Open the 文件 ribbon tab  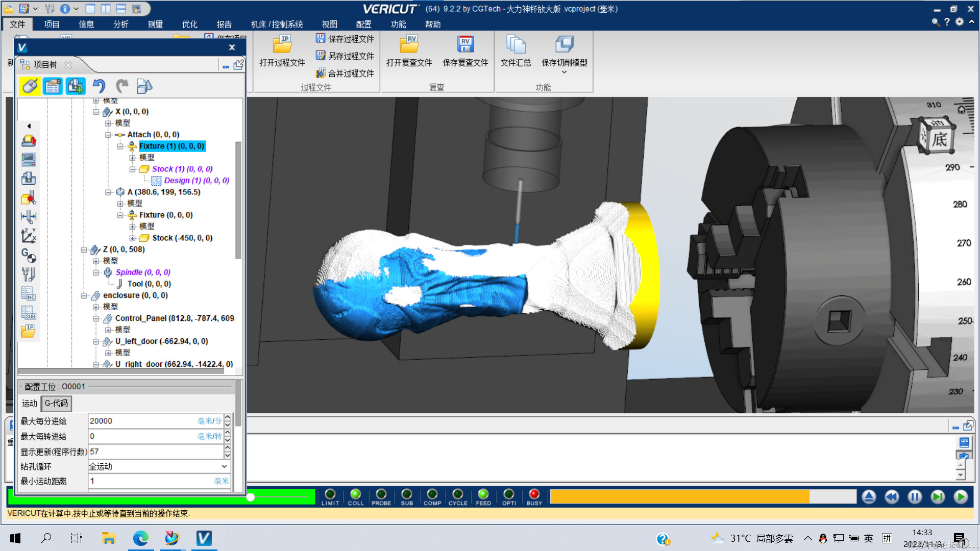17,24
